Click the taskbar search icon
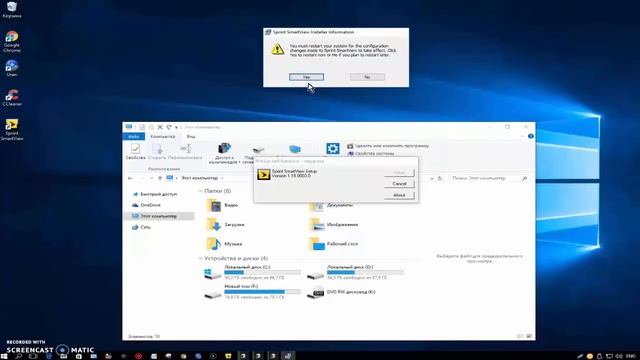Viewport: 640px width, 360px height. pyautogui.click(x=18, y=356)
